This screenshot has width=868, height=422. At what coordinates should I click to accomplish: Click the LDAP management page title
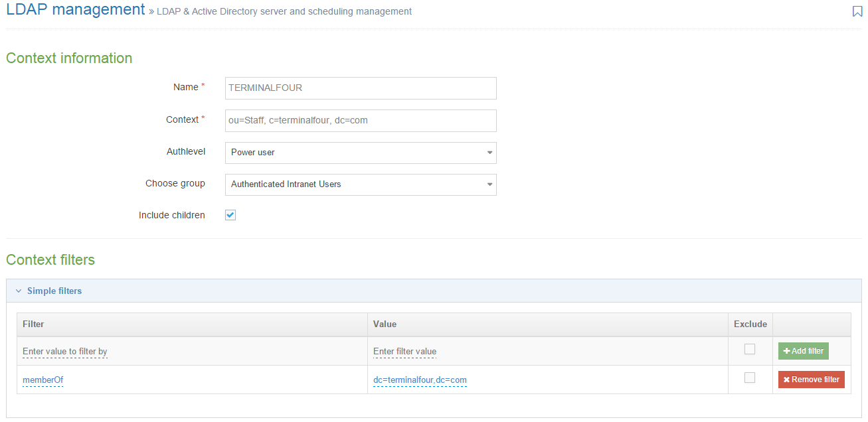point(75,10)
